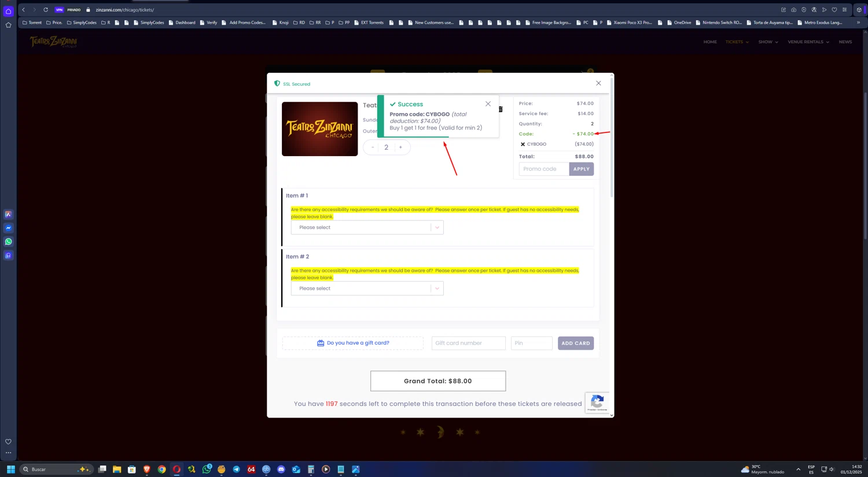Add page to bookmarks with heart icon
Image resolution: width=868 pixels, height=477 pixels.
point(834,10)
